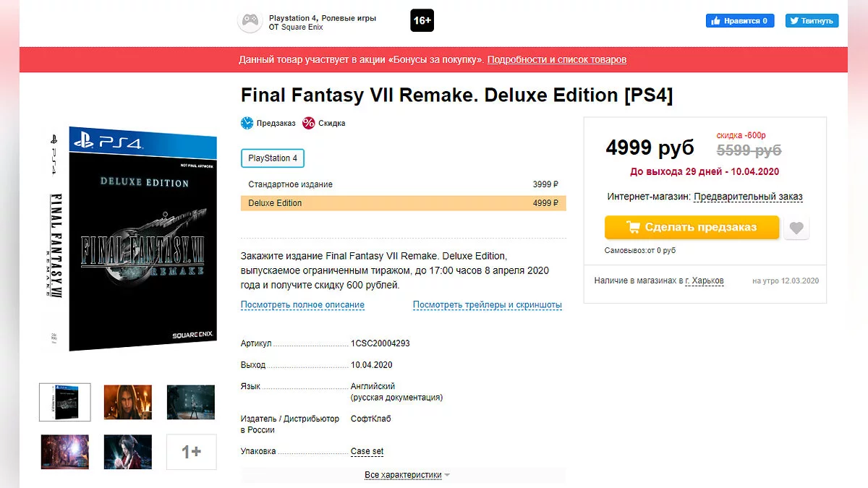
Task: Open Предварительный заказ info popup
Action: click(x=748, y=197)
